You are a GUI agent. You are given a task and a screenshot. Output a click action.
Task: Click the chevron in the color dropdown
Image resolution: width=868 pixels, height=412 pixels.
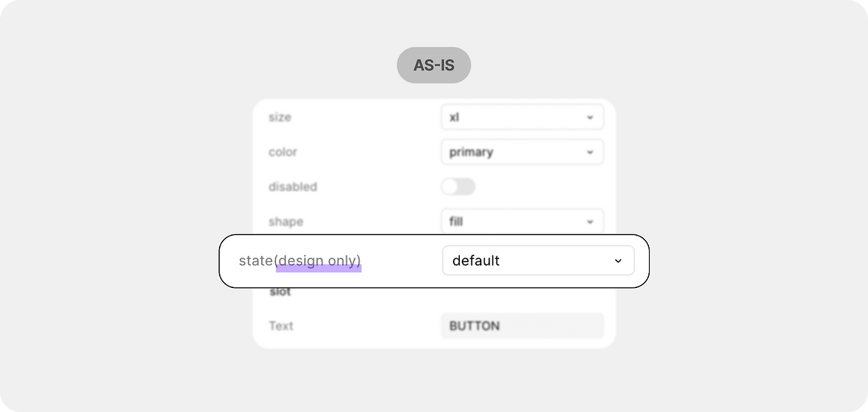tap(590, 152)
